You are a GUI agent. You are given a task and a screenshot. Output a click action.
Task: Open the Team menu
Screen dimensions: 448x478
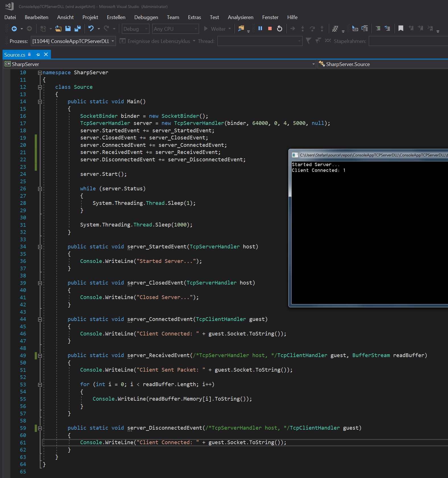173,17
